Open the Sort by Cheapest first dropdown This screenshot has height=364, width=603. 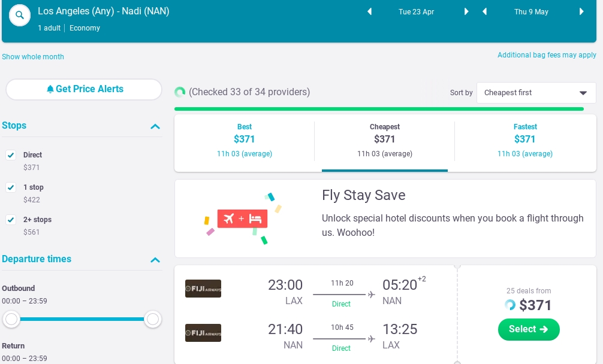[536, 93]
